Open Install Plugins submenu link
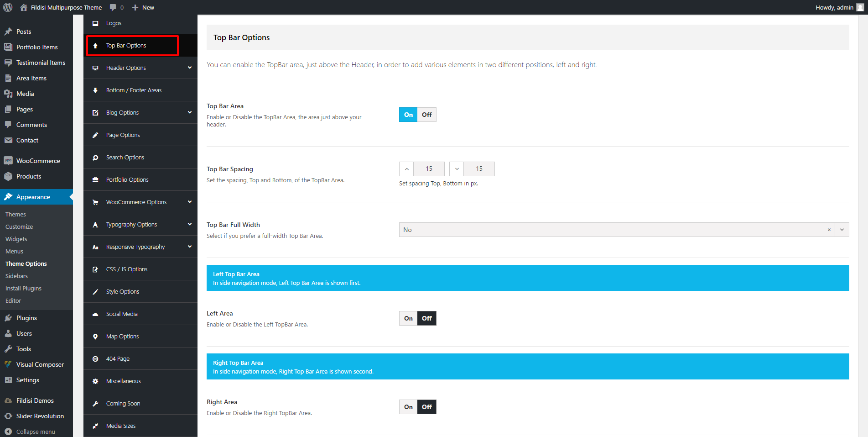 tap(23, 288)
